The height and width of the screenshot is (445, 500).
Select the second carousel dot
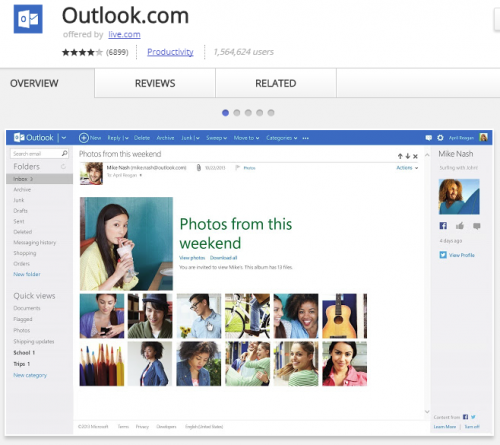[237, 113]
